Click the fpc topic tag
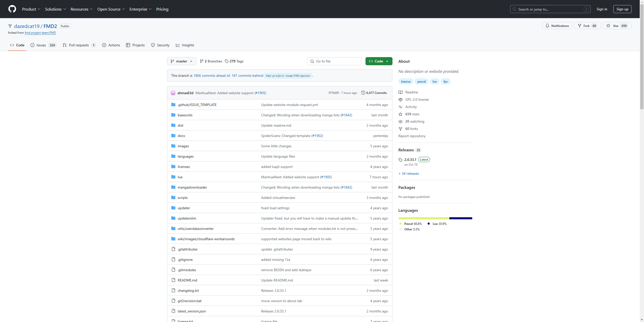The width and height of the screenshot is (644, 322). [446, 81]
